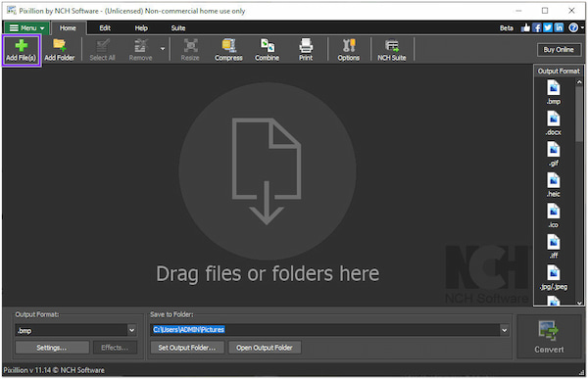This screenshot has height=379, width=588.
Task: Open the Resize tool
Action: point(190,50)
